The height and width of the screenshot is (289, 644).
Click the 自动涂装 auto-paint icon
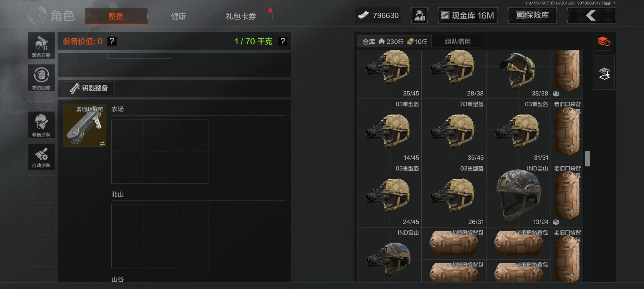coord(41,157)
